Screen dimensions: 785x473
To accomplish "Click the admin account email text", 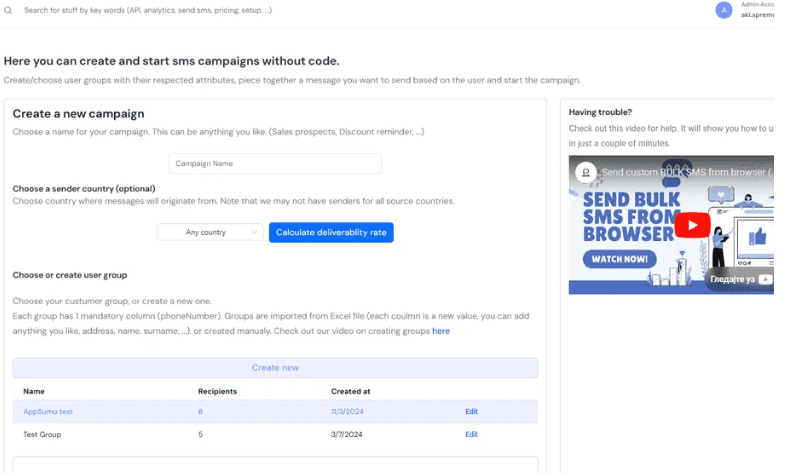I will [757, 15].
